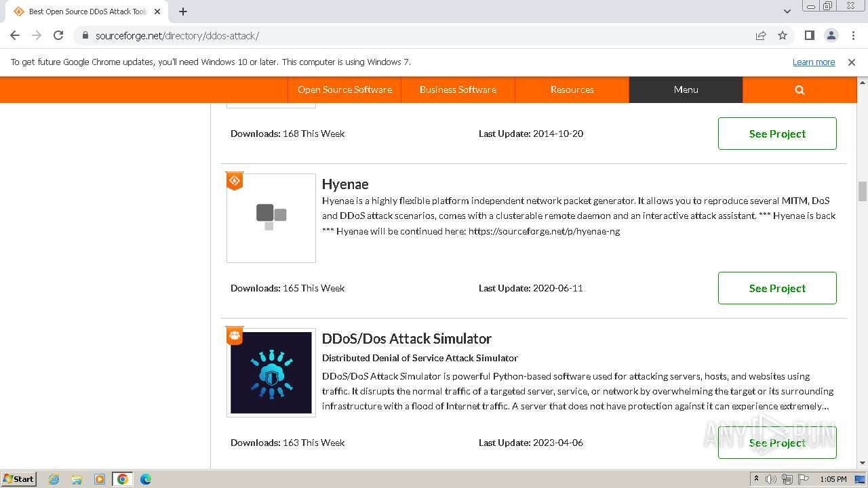Select 'Downloads: 168 This Week' text
The height and width of the screenshot is (488, 868).
288,134
